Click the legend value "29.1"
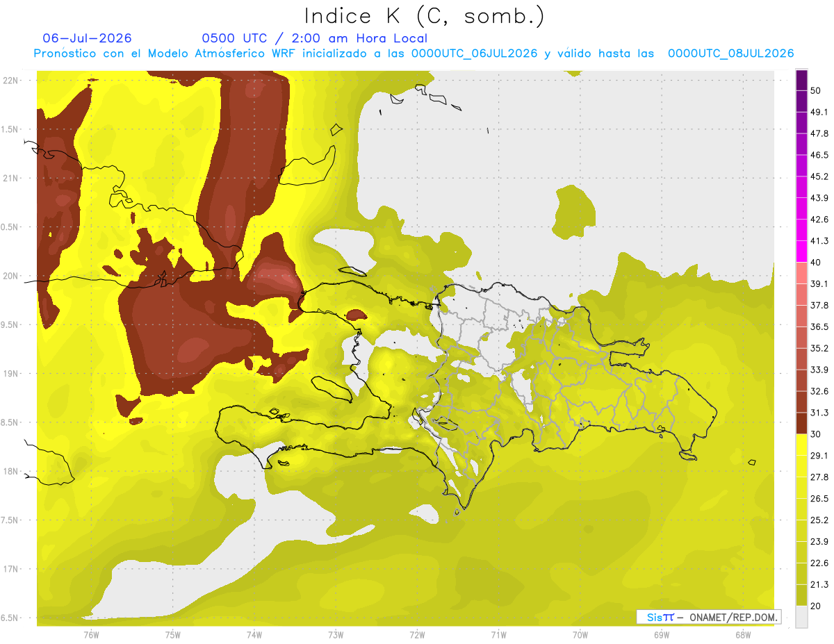834x644 pixels. pos(819,456)
